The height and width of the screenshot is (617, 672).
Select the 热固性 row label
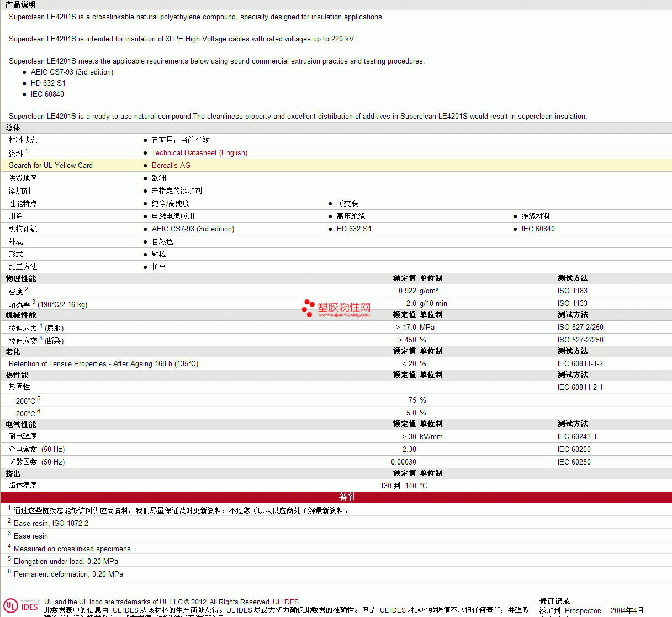[19, 387]
